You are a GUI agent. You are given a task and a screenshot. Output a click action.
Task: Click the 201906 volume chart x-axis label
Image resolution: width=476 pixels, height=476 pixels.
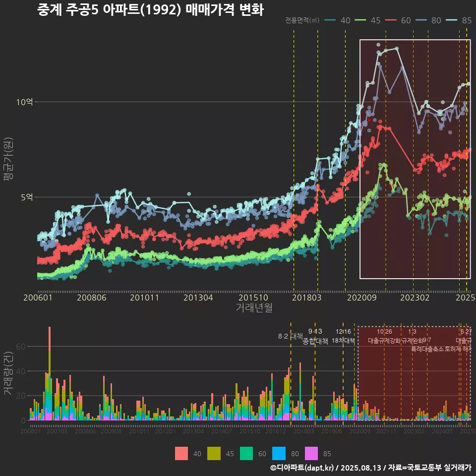pyautogui.click(x=332, y=431)
